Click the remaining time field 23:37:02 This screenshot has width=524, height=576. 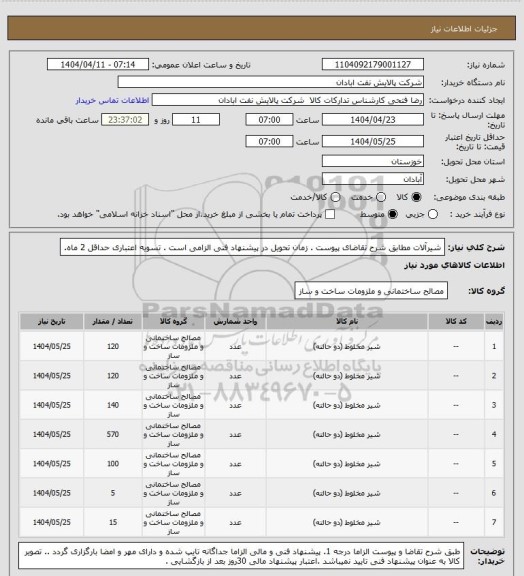click(x=125, y=120)
